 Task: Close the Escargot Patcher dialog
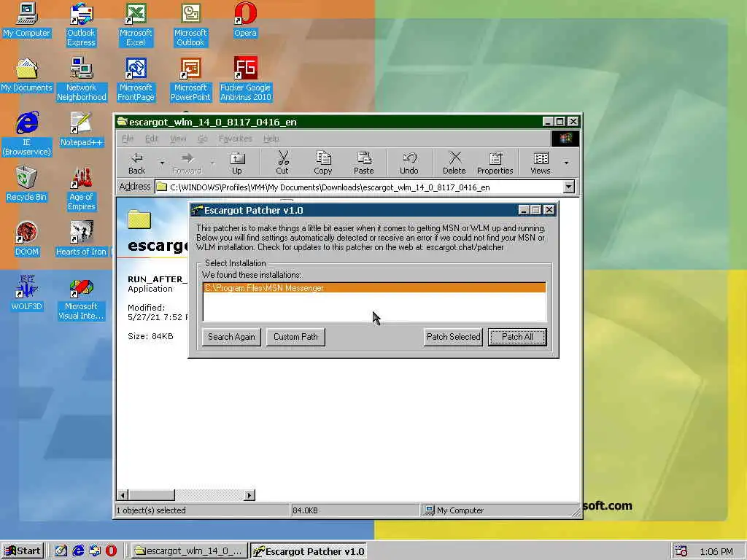[549, 210]
